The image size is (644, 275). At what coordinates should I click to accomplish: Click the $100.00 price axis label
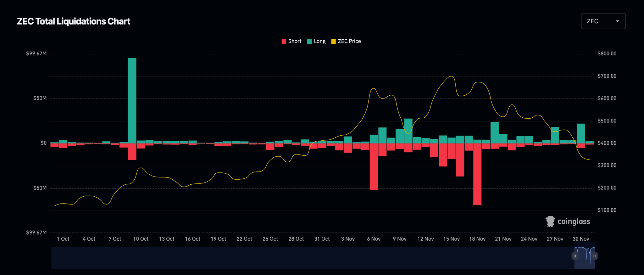607,210
